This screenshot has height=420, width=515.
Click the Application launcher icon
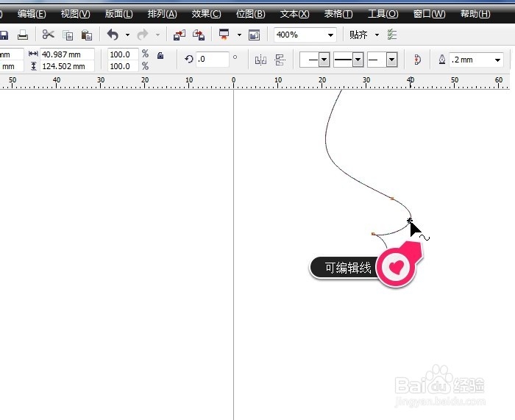coord(224,35)
